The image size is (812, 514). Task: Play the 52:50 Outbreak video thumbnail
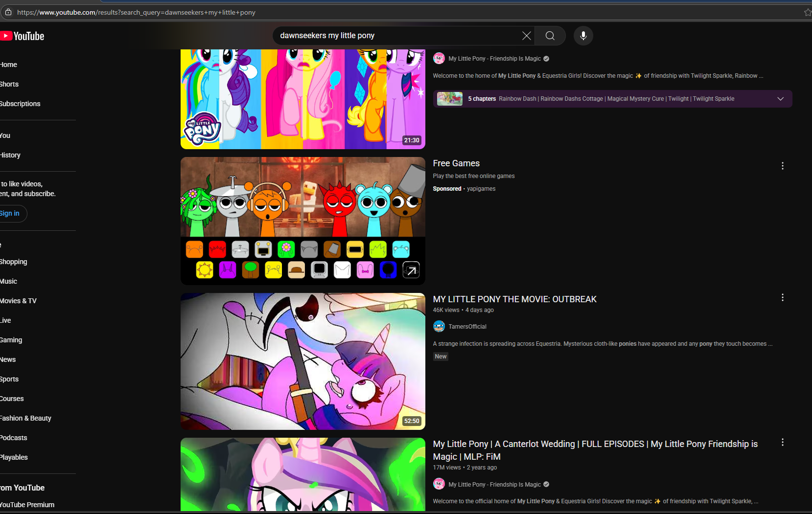click(303, 361)
